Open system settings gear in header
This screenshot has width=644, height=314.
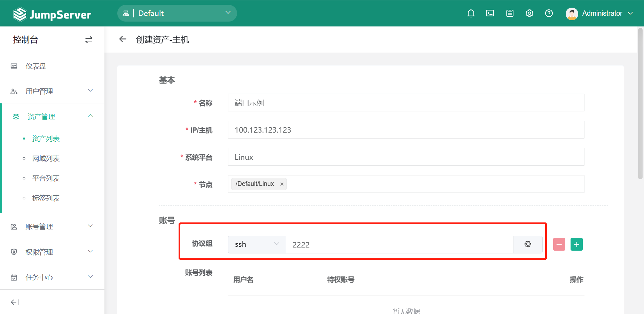(529, 13)
